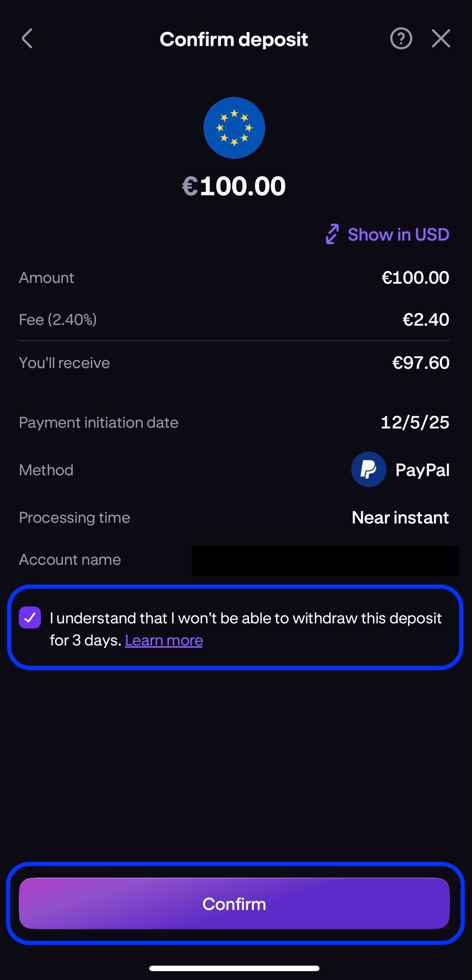472x980 pixels.
Task: Open the Method row showing PayPal
Action: 234,469
